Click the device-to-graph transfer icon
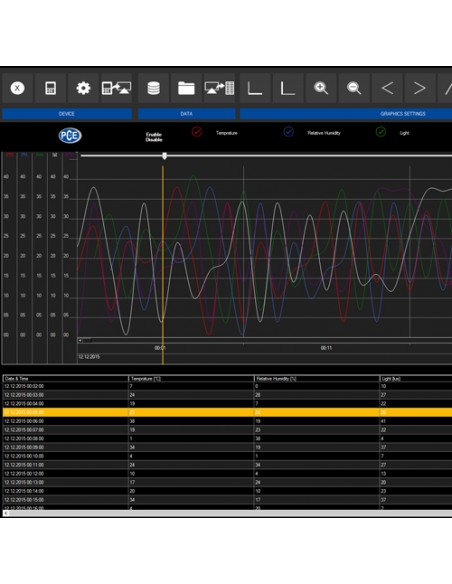452x584 pixels. pyautogui.click(x=116, y=88)
